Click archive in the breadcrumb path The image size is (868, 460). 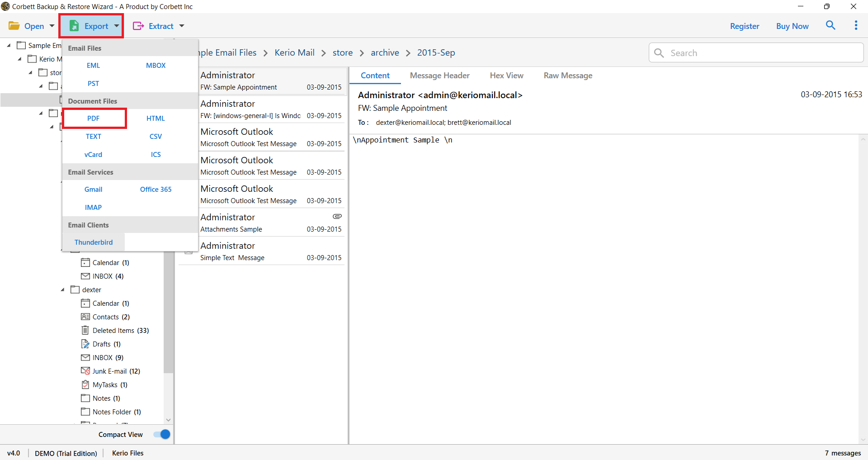pos(385,52)
